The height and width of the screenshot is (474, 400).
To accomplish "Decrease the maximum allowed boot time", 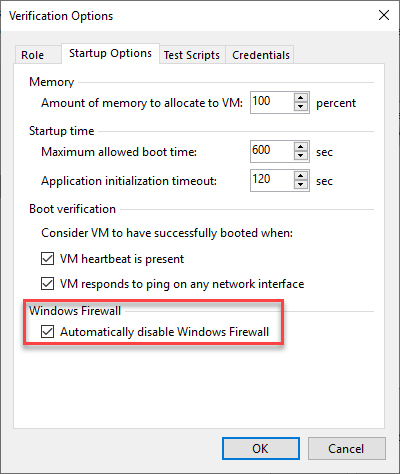I will 301,156.
